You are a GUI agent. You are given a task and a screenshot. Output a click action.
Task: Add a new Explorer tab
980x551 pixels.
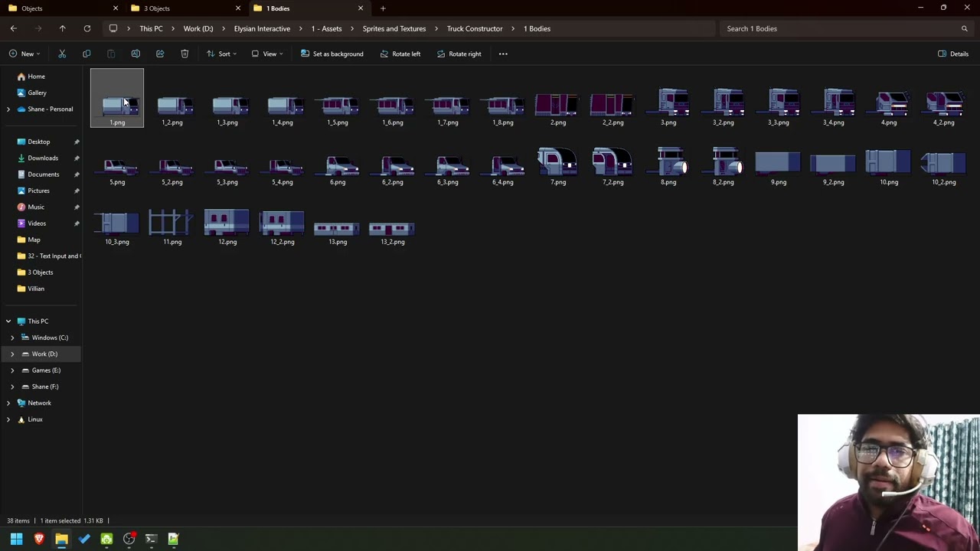[x=383, y=8]
